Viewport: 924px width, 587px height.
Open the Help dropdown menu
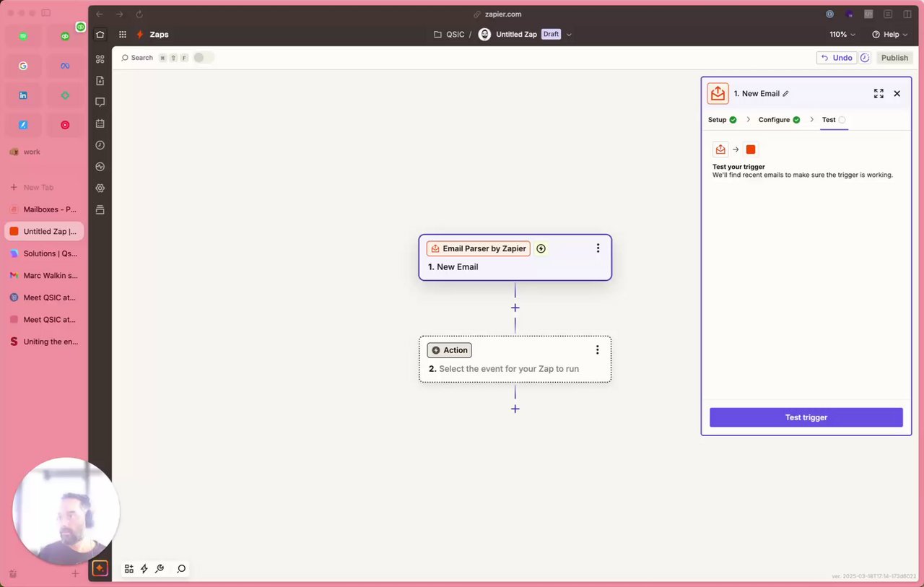click(x=889, y=35)
